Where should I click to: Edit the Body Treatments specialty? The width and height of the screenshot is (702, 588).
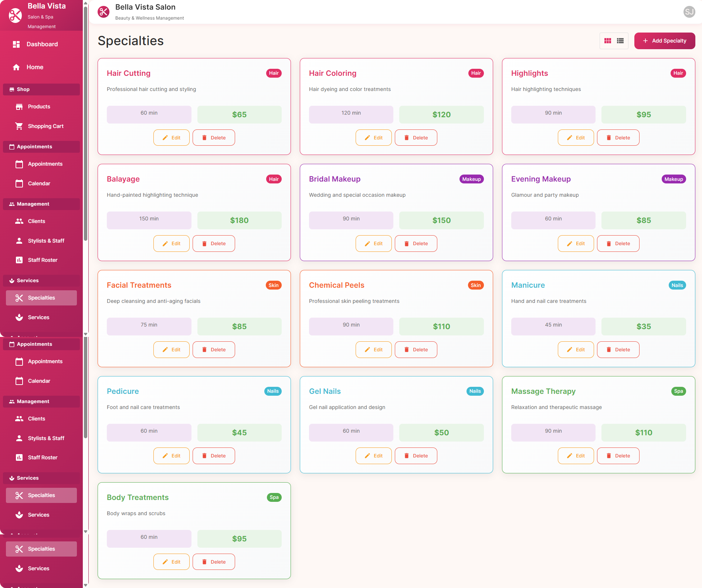(171, 562)
